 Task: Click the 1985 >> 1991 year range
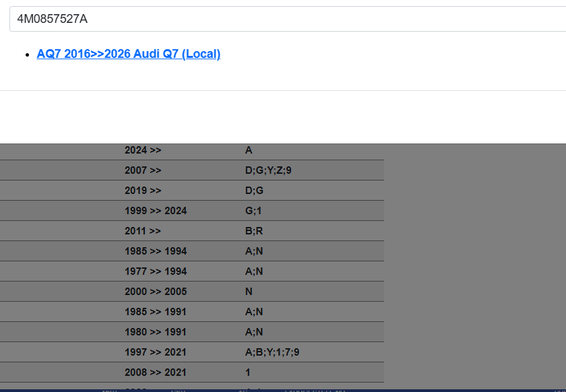click(x=156, y=312)
